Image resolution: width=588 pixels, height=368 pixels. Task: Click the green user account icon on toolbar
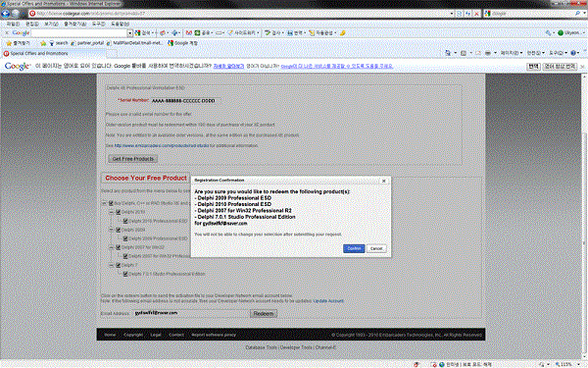coord(561,33)
